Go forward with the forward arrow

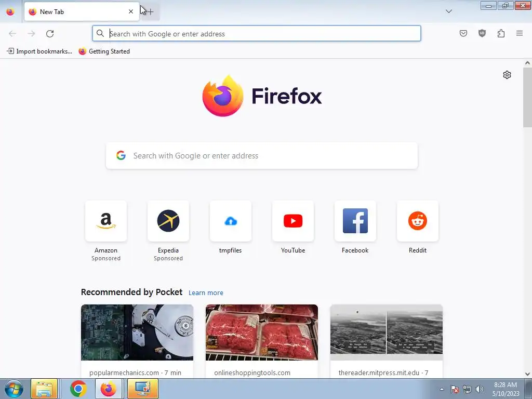tap(31, 34)
